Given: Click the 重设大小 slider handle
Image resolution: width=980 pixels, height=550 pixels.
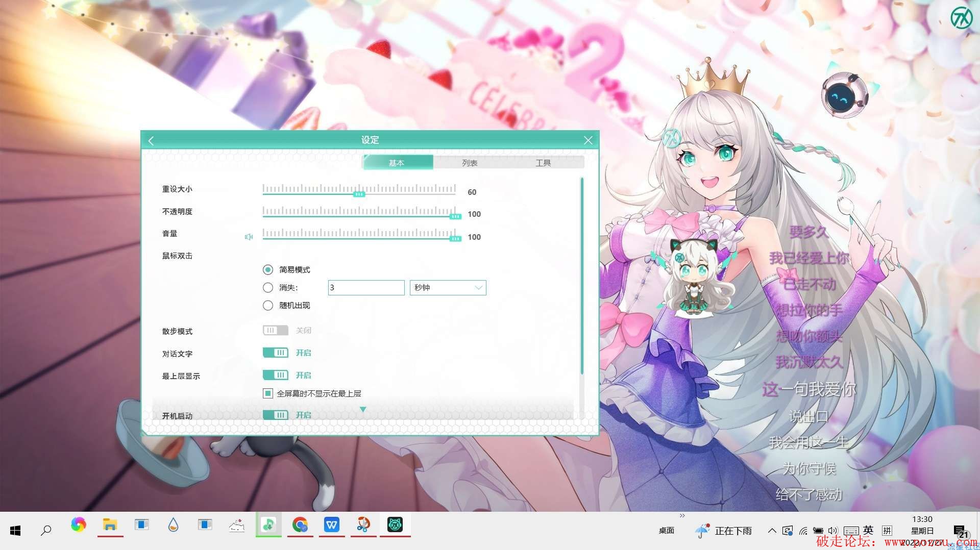Looking at the screenshot, I should (x=359, y=194).
